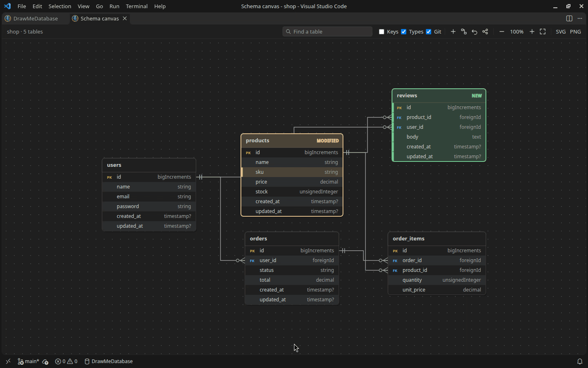This screenshot has height=368, width=588.
Task: Click DrawMeDatabase status bar item
Action: pos(109,361)
